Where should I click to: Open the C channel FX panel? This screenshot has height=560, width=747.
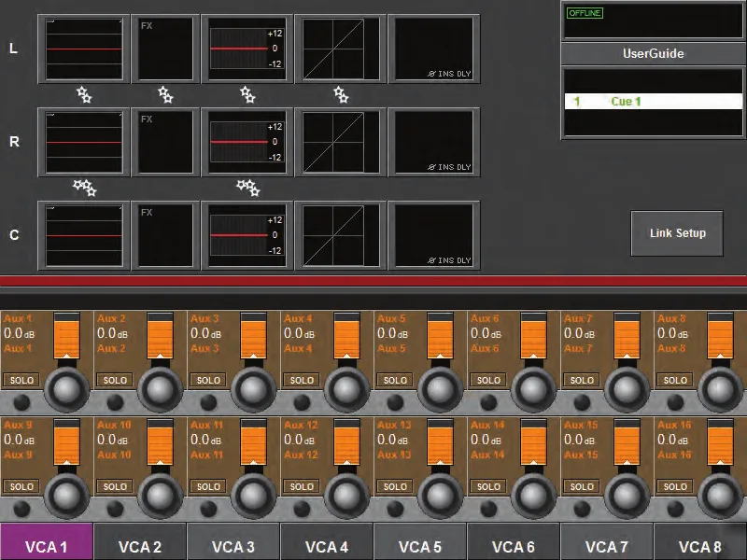(x=165, y=235)
